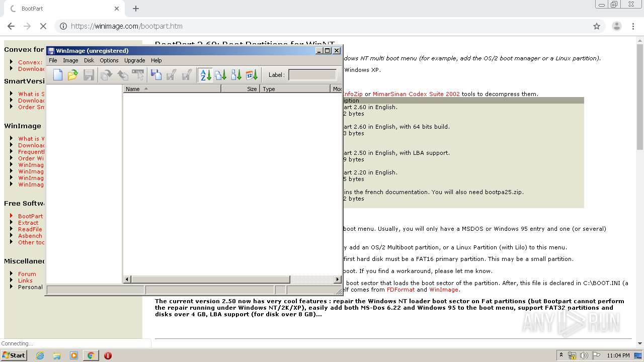Screen dimensions: 644x362
Task: Open the media player taskbar icon
Action: (x=73, y=355)
